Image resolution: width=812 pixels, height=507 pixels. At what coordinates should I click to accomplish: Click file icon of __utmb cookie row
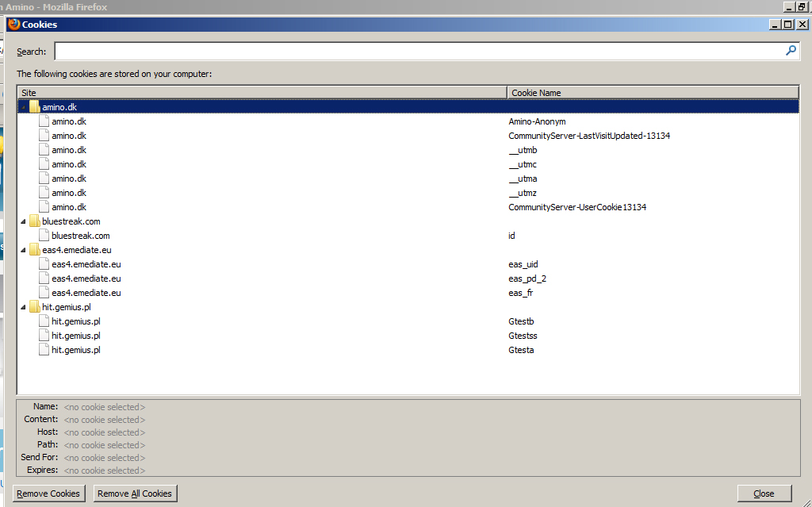[x=44, y=150]
